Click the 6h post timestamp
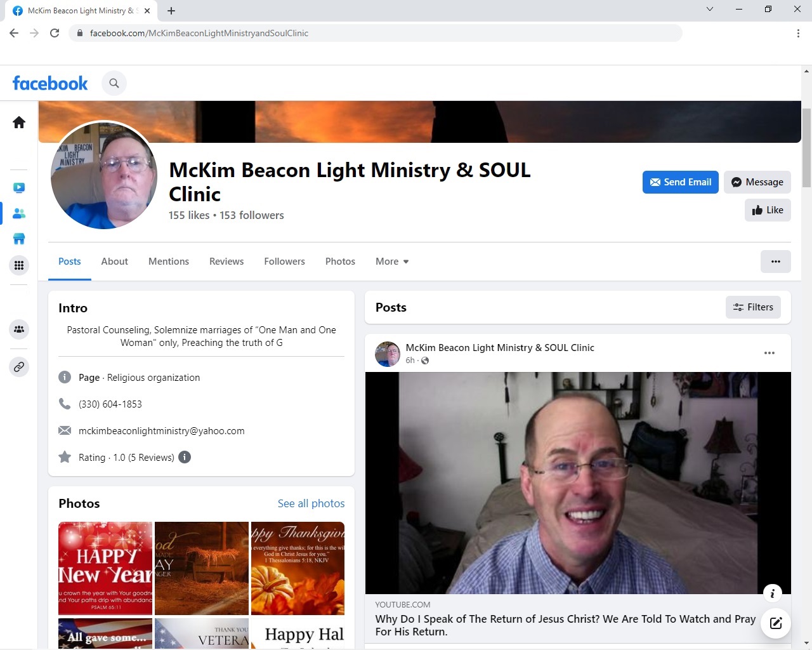 (410, 361)
